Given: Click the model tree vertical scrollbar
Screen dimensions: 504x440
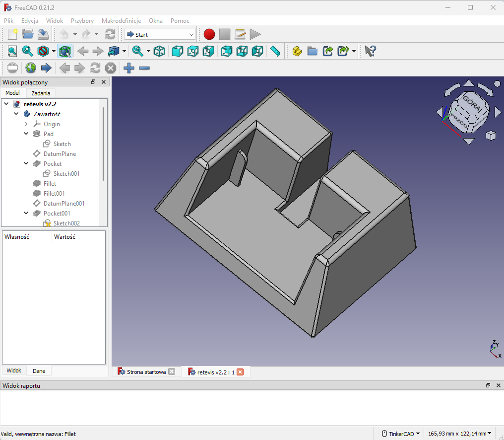Looking at the screenshot, I should [103, 144].
